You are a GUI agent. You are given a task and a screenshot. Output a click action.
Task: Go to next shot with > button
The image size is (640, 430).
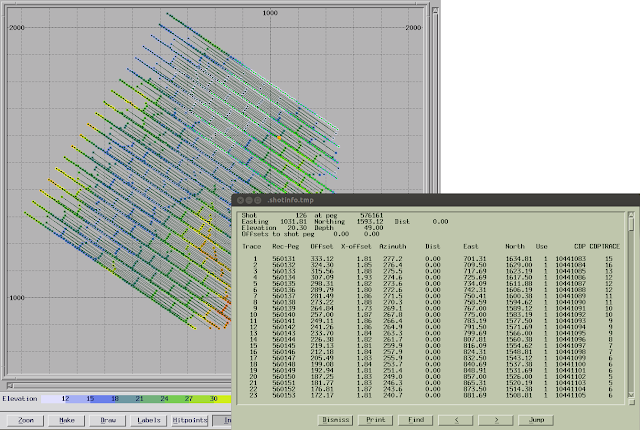click(x=495, y=421)
